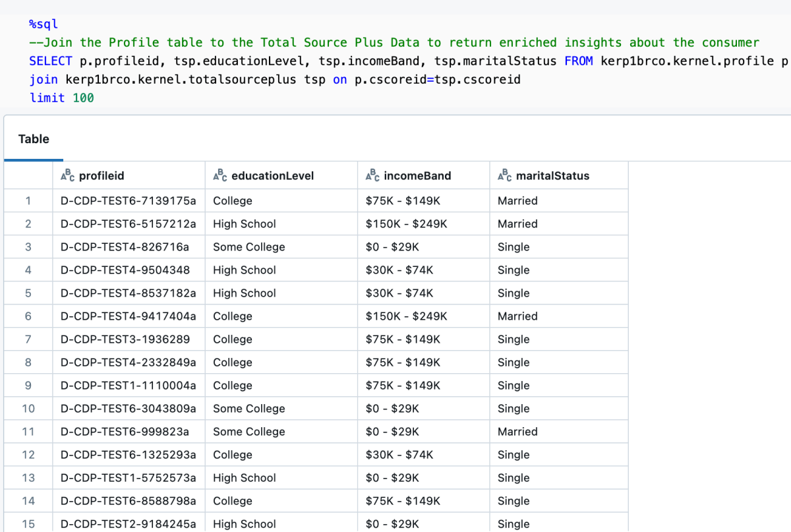This screenshot has height=532, width=791.
Task: Click the string type icon beside profileid
Action: [67, 175]
